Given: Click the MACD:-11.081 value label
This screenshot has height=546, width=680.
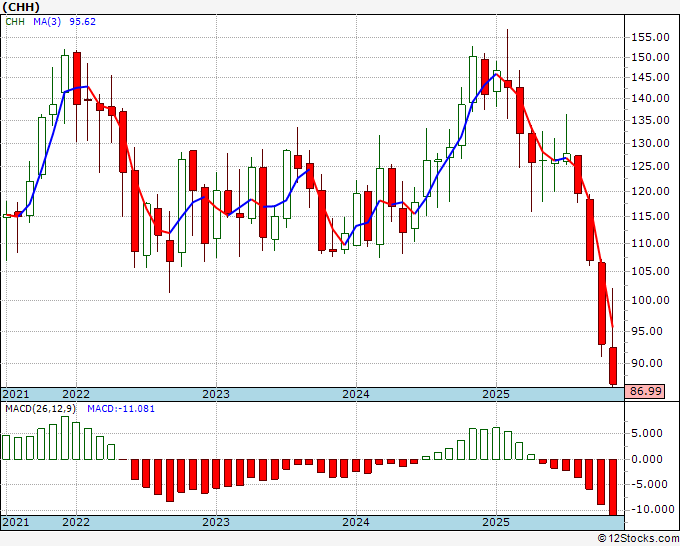Looking at the screenshot, I should pyautogui.click(x=121, y=409).
